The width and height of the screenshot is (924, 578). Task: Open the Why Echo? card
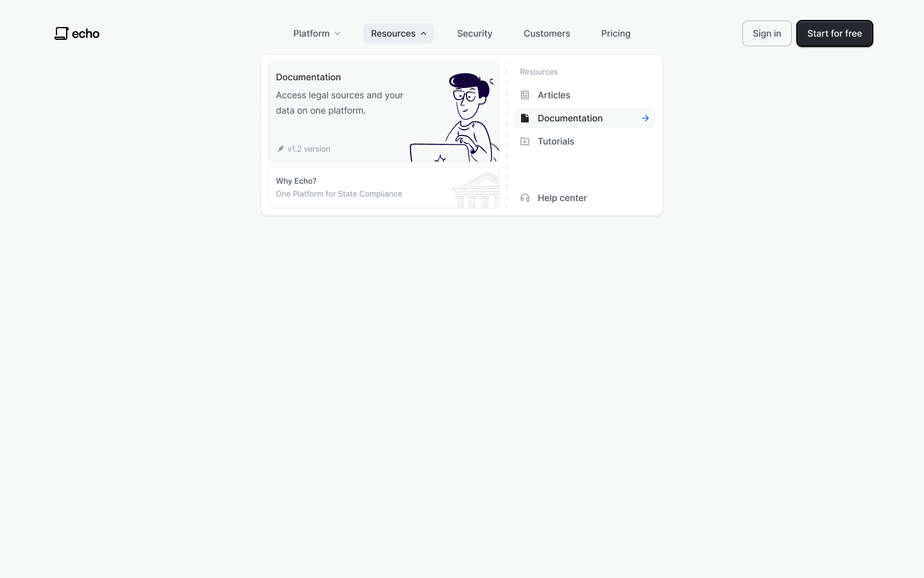point(384,188)
